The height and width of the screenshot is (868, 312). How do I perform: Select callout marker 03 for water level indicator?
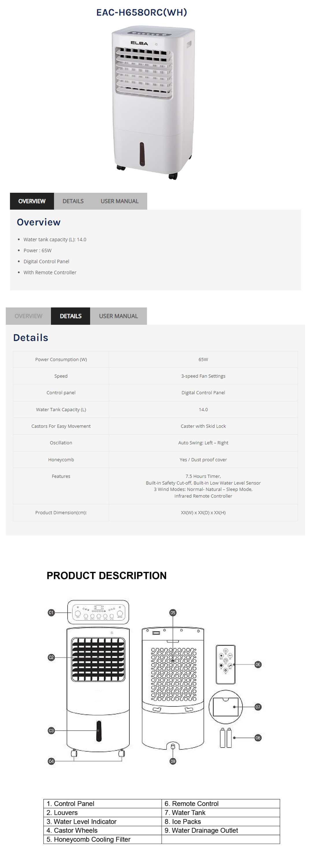pos(51,731)
